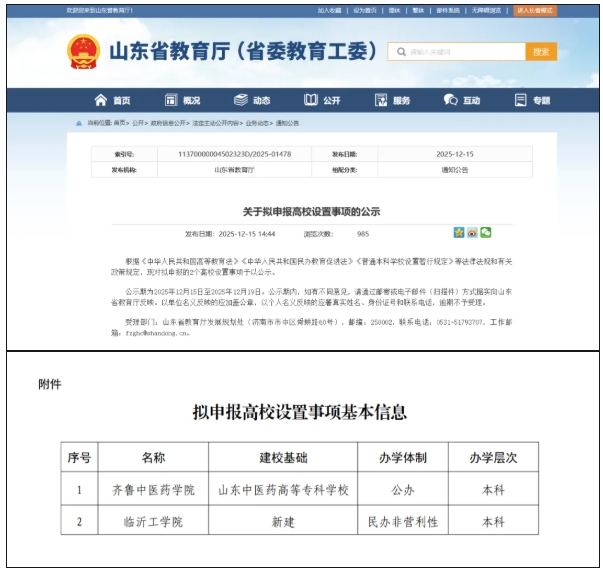Switch to 繁体 traditional Chinese
Screen dimensions: 603x573
click(x=418, y=10)
